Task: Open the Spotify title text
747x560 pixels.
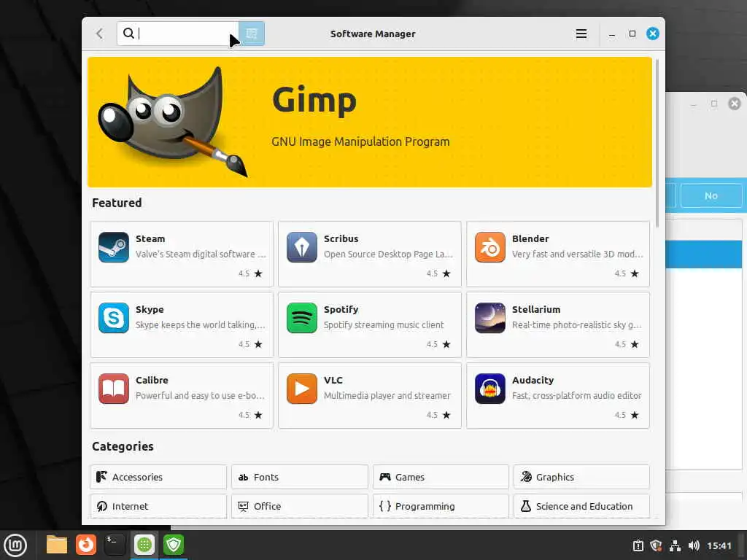Action: coord(341,309)
